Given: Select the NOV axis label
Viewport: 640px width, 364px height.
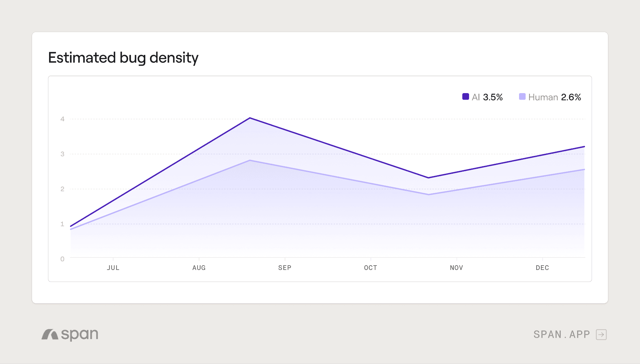Looking at the screenshot, I should [x=457, y=268].
